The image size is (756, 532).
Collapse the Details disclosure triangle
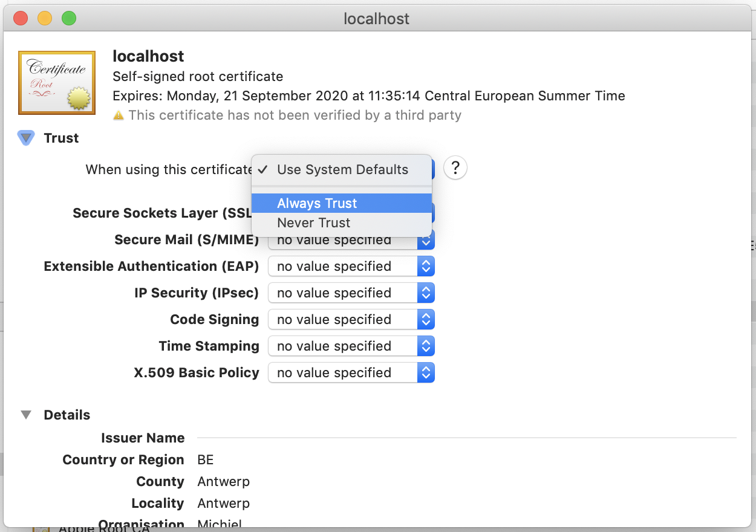[x=26, y=415]
